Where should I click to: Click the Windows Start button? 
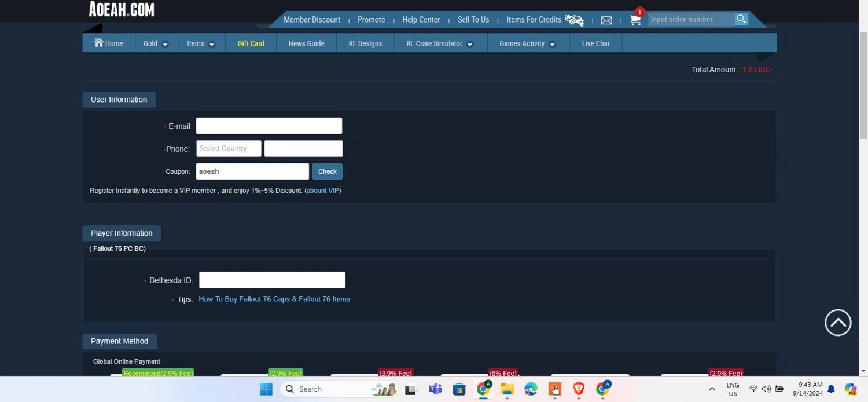pyautogui.click(x=266, y=389)
